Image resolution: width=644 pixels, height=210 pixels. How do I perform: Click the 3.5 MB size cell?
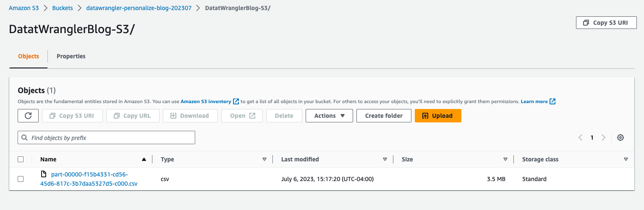click(496, 179)
